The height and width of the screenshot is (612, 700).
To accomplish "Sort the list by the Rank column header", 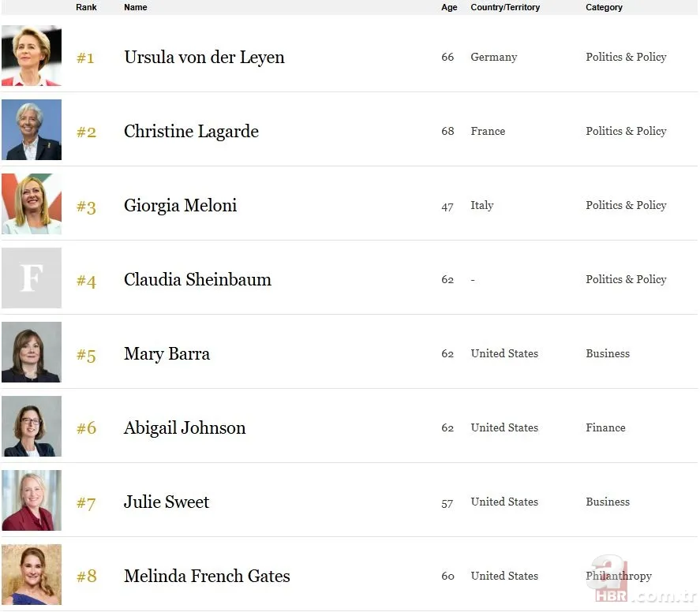I will tap(86, 7).
